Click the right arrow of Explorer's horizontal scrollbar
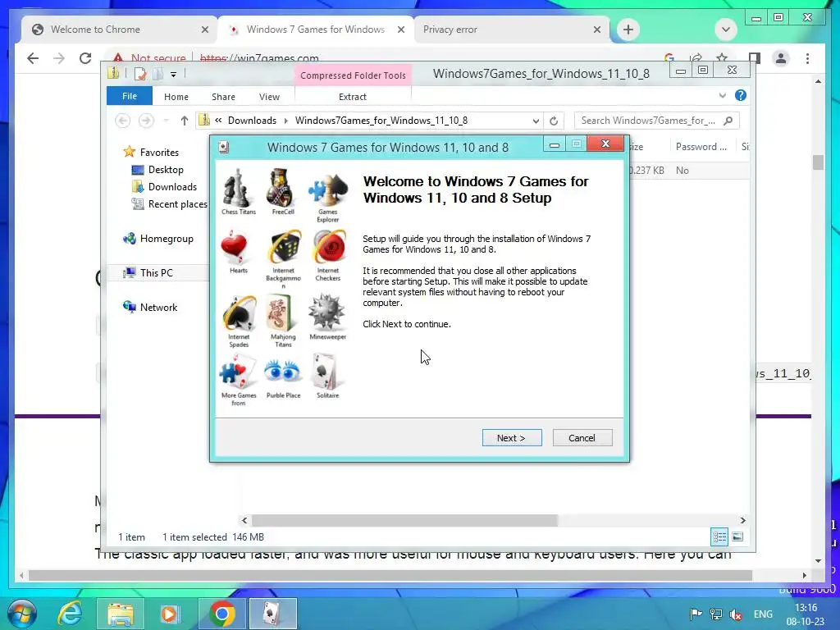Viewport: 840px width, 630px height. 742,520
